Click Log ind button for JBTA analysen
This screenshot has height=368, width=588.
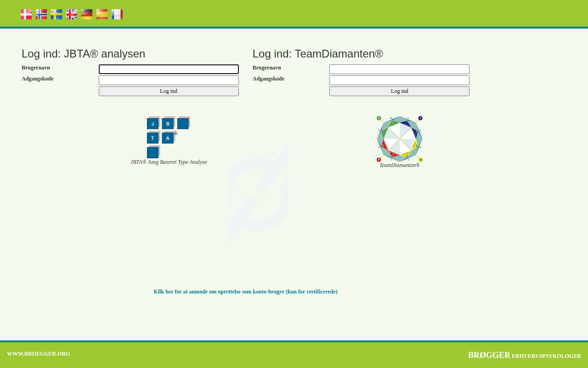169,92
